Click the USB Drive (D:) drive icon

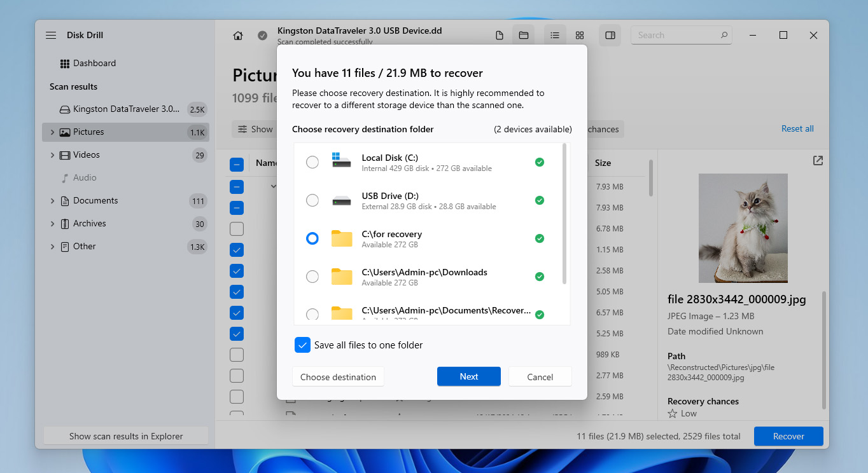pyautogui.click(x=342, y=201)
